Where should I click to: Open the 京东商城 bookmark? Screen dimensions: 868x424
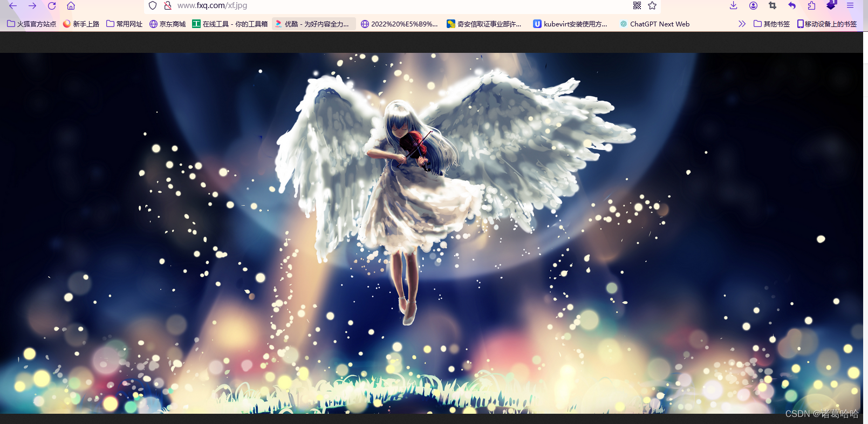pyautogui.click(x=167, y=24)
